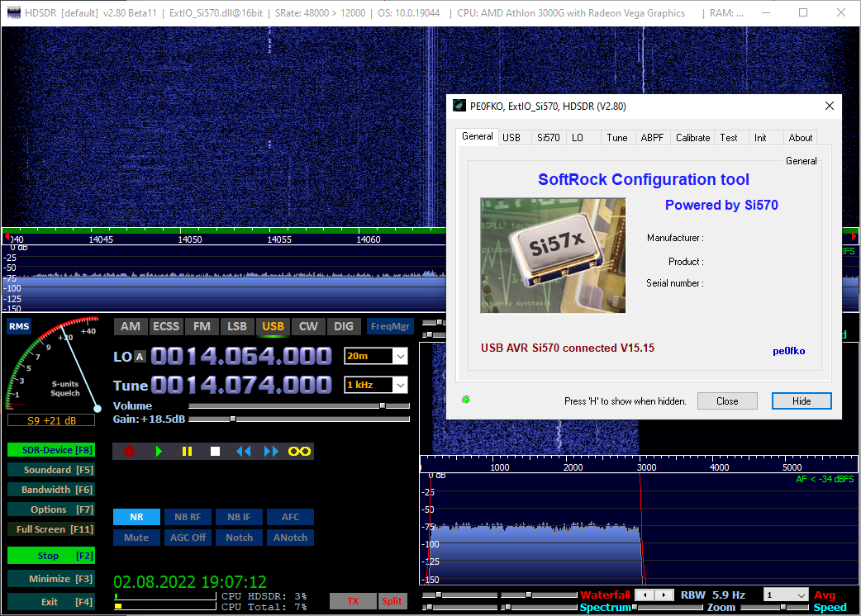The width and height of the screenshot is (861, 616).
Task: Toggle Mute on the receiver
Action: [x=136, y=537]
